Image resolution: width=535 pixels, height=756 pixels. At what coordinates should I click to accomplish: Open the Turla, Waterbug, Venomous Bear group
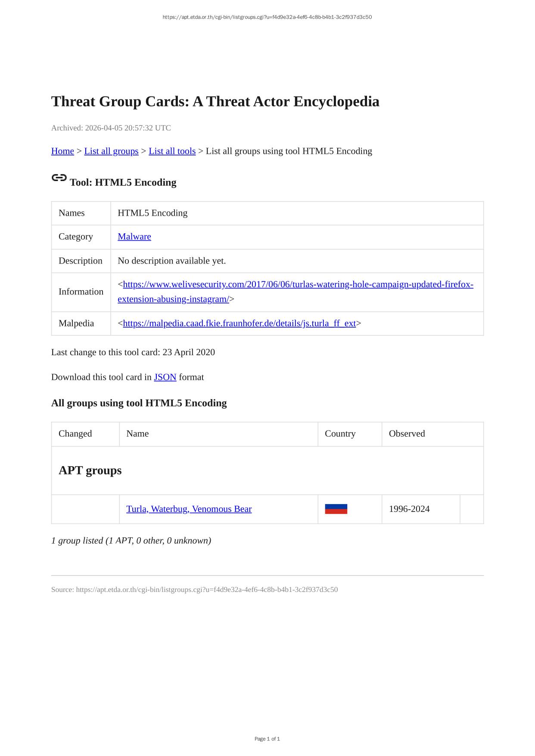[x=189, y=509]
